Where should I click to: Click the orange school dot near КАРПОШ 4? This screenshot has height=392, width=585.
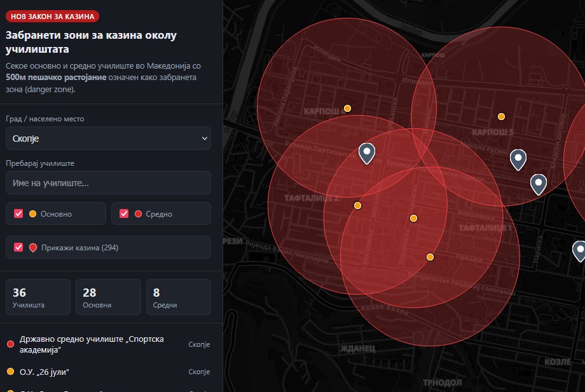pyautogui.click(x=347, y=108)
